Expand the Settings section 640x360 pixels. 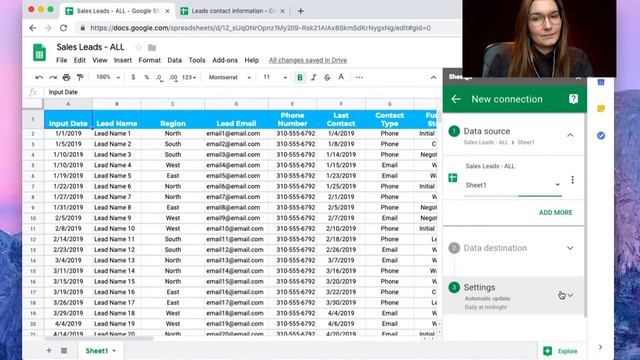(x=570, y=295)
